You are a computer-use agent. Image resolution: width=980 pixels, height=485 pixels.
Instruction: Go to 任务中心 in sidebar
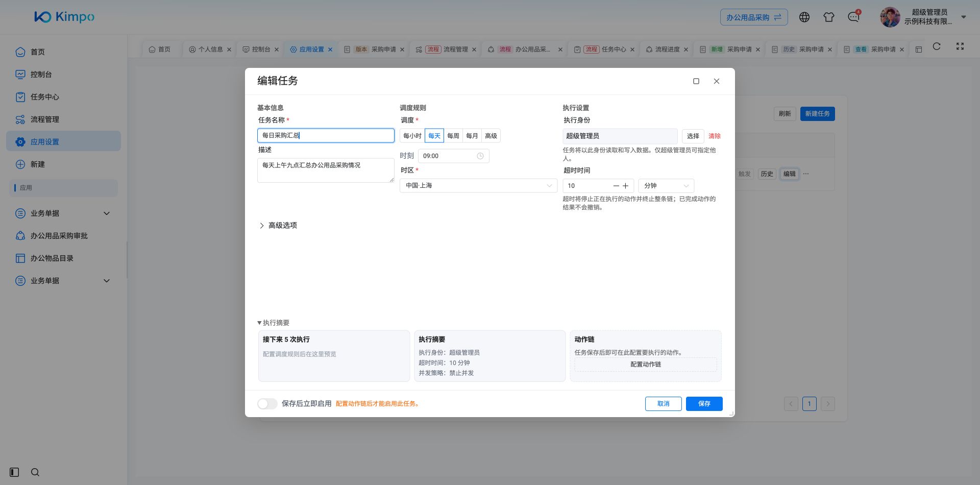pos(63,97)
